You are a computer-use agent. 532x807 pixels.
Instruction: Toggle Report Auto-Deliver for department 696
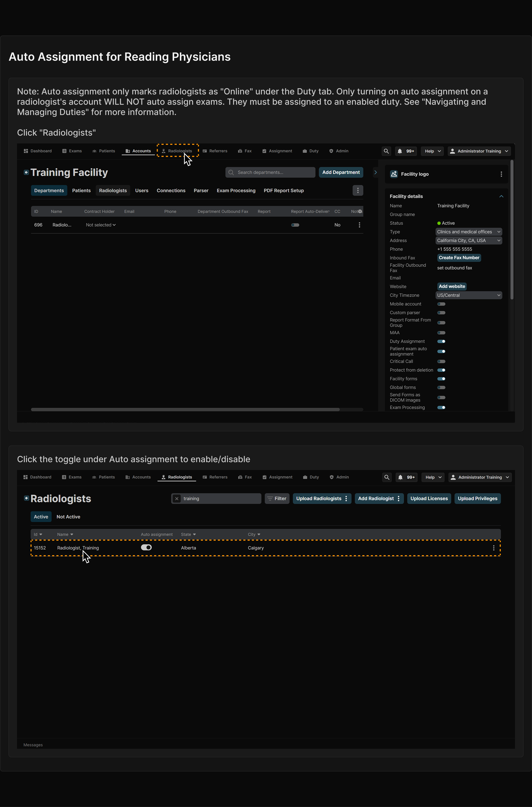[x=295, y=225]
